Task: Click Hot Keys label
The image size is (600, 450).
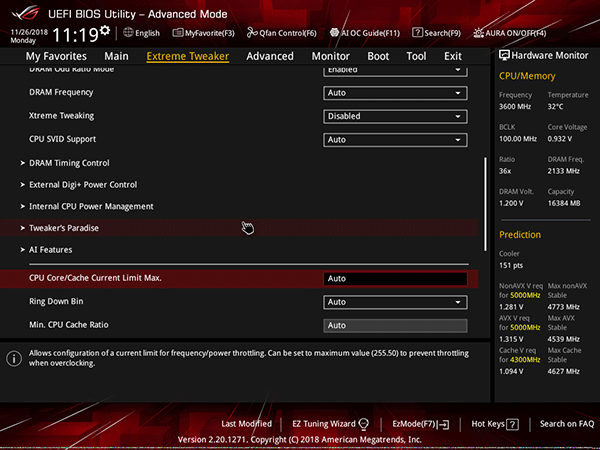Action: point(488,424)
